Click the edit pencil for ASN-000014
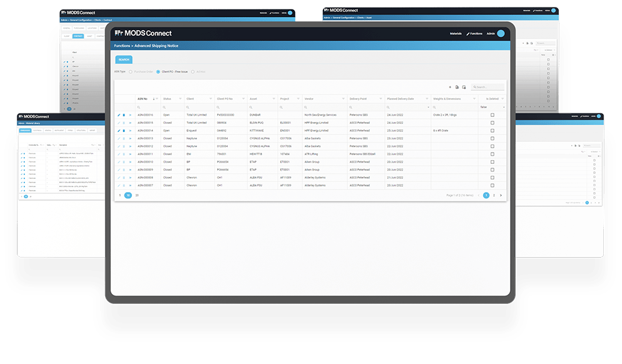The image size is (622, 364). 119,131
